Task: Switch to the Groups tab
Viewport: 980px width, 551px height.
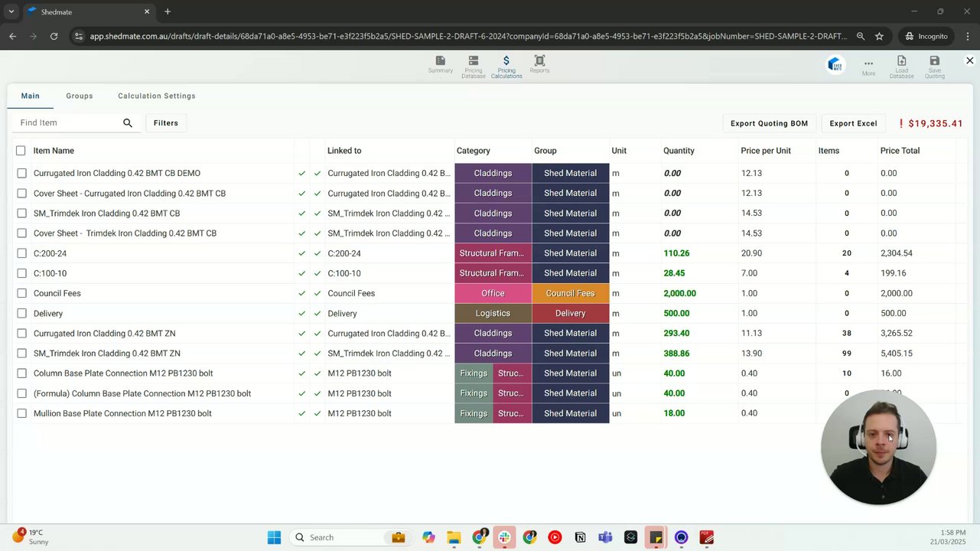Action: point(80,96)
